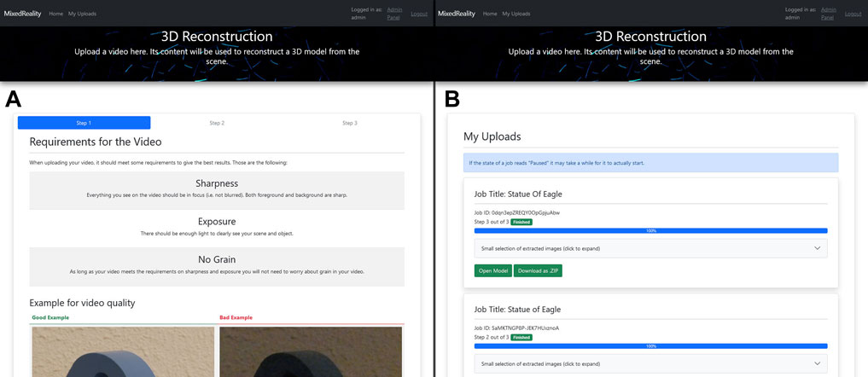The height and width of the screenshot is (377, 868).
Task: Click MixedReality brand in panel A
Action: pyautogui.click(x=23, y=14)
